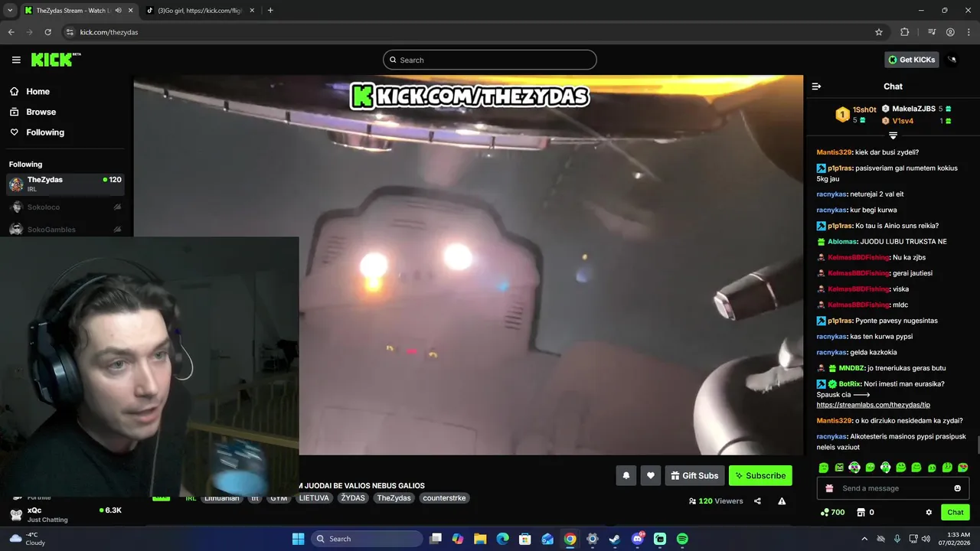Open Discord from taskbar
Screen dimensions: 980x551
[637, 539]
